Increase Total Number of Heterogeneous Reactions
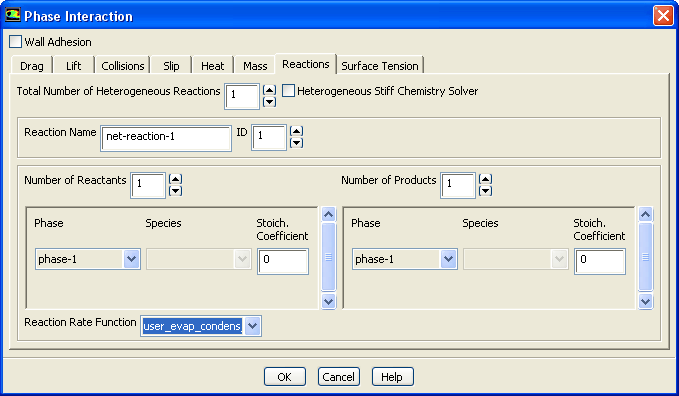Image resolution: width=679 pixels, height=396 pixels. [x=269, y=90]
